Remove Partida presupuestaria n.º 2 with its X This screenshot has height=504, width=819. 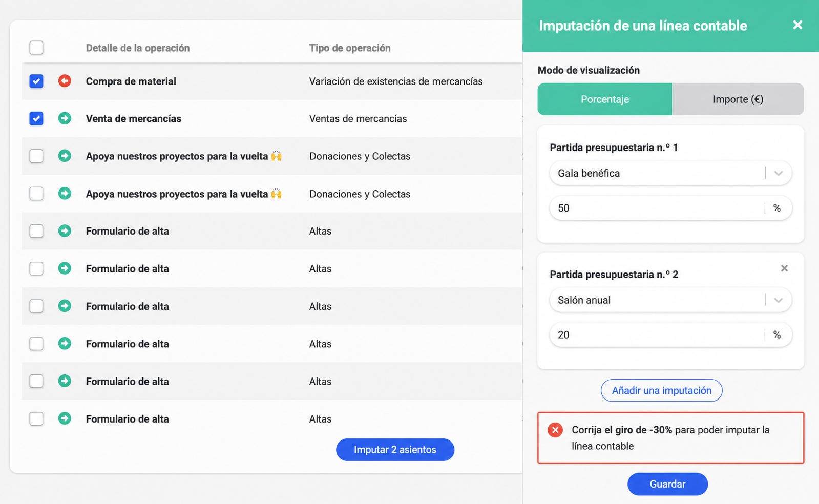[784, 268]
